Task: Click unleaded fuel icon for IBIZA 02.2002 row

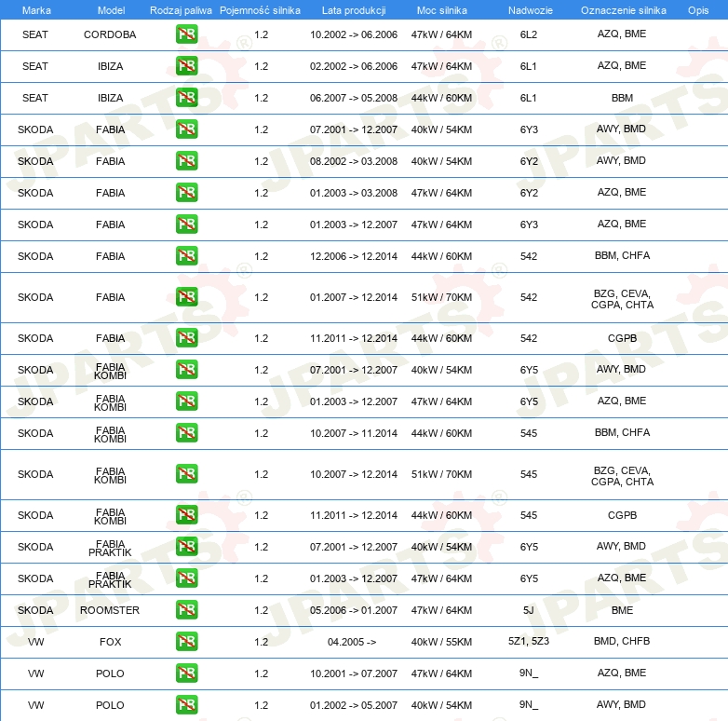Action: pyautogui.click(x=186, y=66)
